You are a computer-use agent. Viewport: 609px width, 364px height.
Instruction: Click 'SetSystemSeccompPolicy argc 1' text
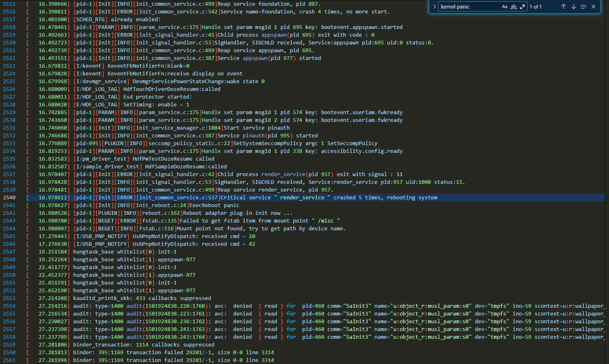coord(278,143)
